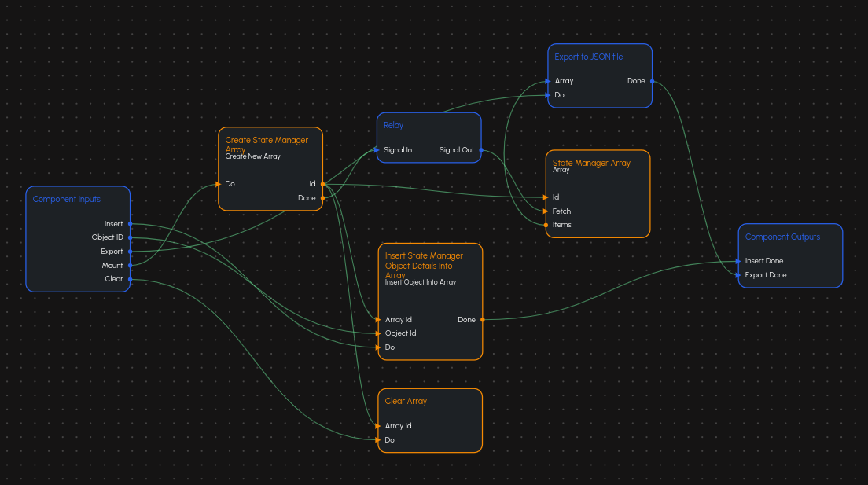Click the Mount output port on Component Inputs
Image resolution: width=868 pixels, height=485 pixels.
pyautogui.click(x=129, y=265)
